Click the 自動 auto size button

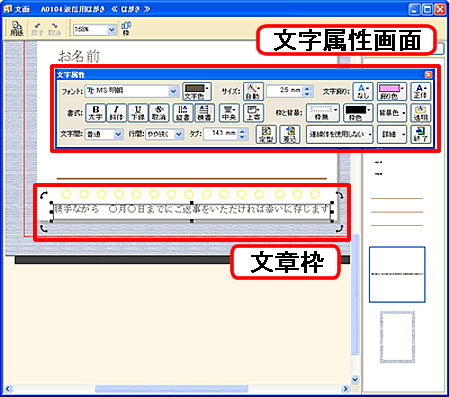point(253,92)
